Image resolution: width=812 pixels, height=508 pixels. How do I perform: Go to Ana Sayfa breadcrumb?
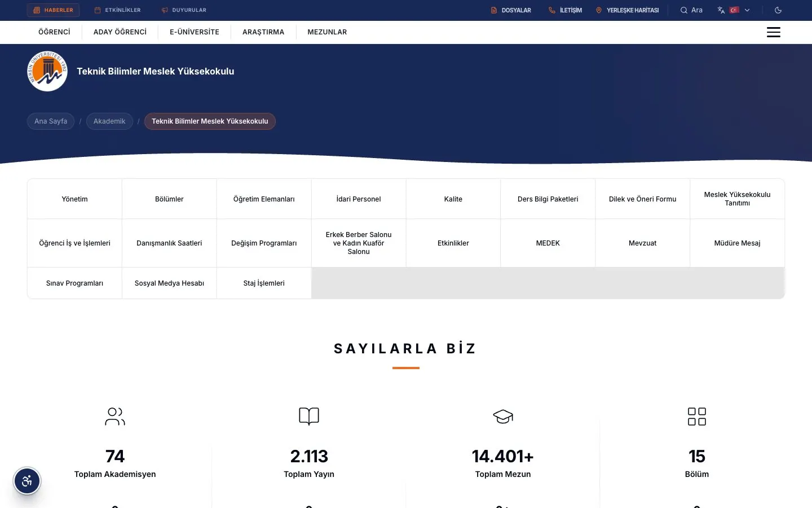click(x=51, y=121)
